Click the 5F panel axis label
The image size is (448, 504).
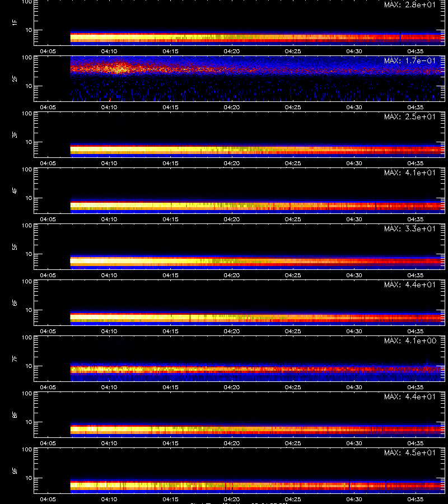tap(15, 246)
